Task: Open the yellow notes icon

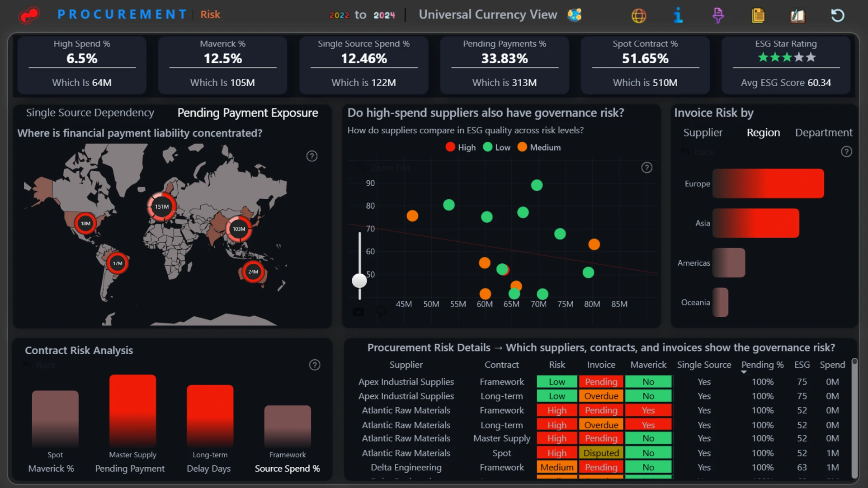Action: (758, 15)
